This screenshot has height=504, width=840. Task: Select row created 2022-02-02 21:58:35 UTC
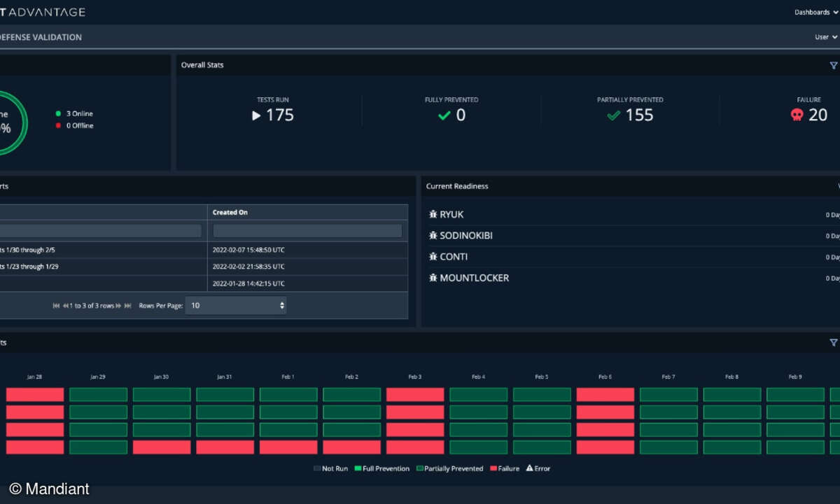click(x=204, y=267)
